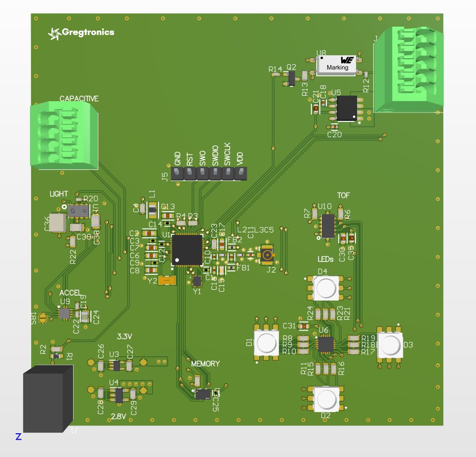Select LED D1 left of R8
The height and width of the screenshot is (457, 476).
tap(266, 343)
